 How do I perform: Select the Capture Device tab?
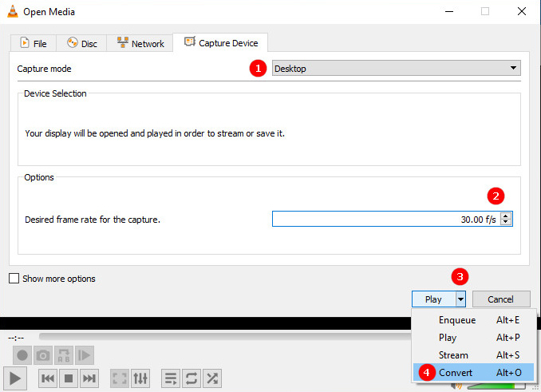point(220,43)
